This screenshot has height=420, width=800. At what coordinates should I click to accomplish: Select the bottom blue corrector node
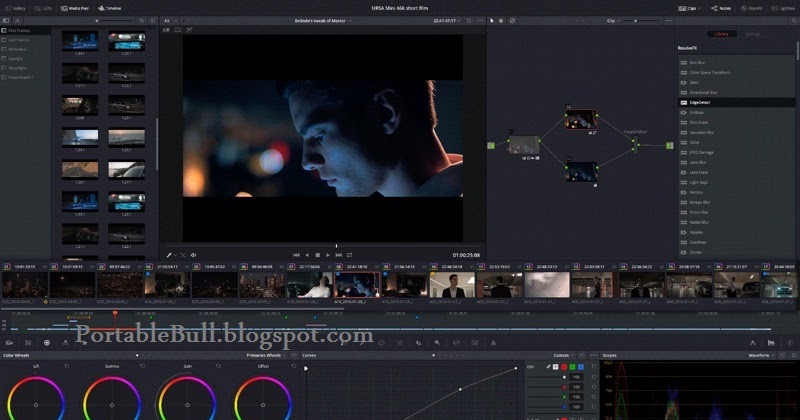click(x=582, y=172)
